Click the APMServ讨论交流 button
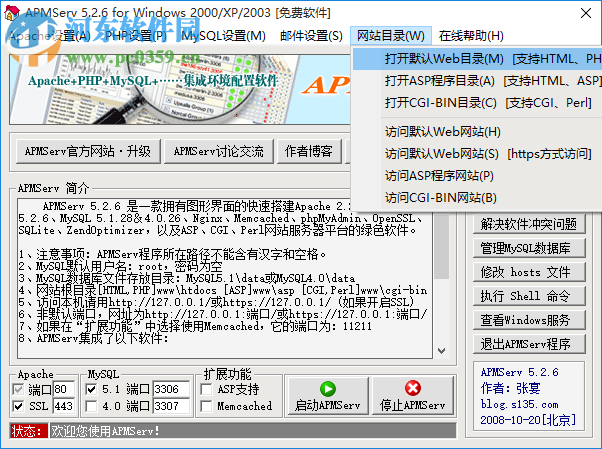The image size is (602, 449). coord(219,151)
